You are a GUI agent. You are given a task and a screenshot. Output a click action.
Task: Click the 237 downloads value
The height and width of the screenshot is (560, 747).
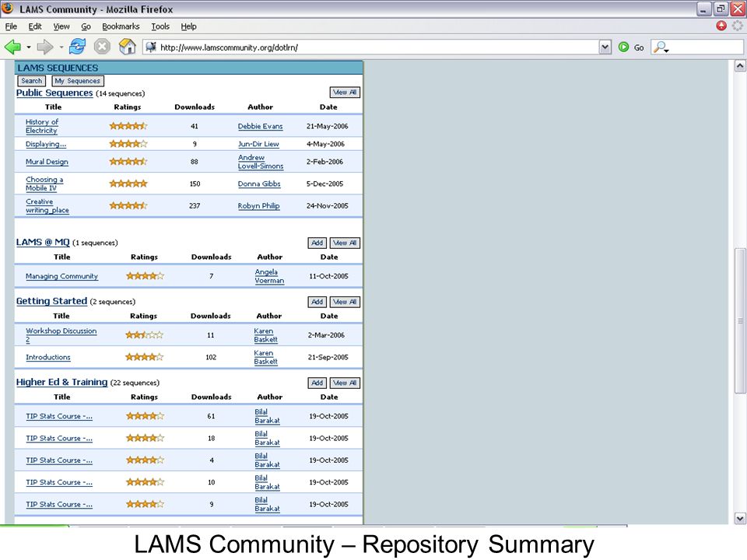tap(195, 205)
